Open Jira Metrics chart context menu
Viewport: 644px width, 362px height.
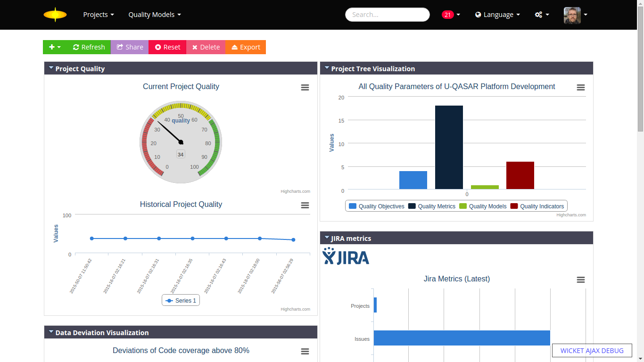580,280
